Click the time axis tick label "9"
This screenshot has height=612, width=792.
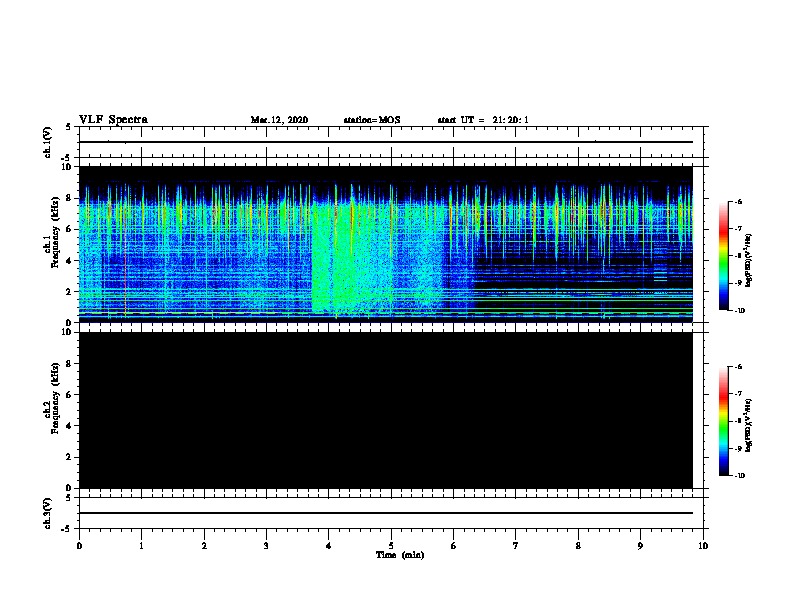(x=640, y=546)
